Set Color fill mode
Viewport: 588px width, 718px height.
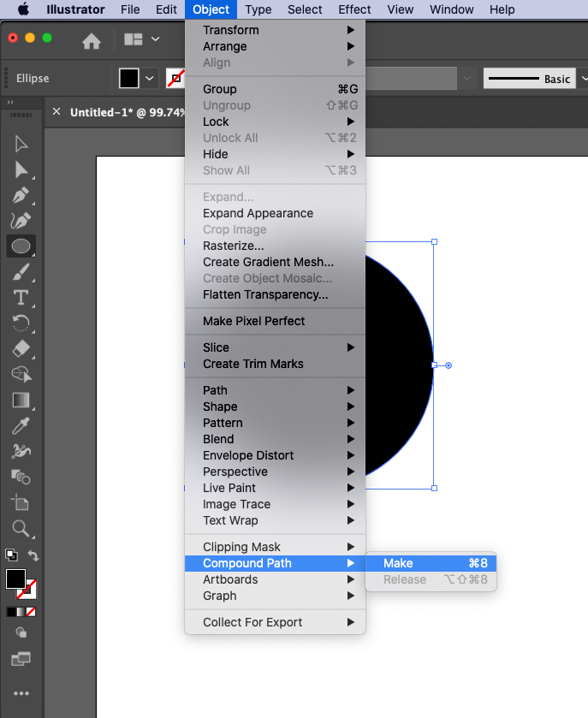11,612
